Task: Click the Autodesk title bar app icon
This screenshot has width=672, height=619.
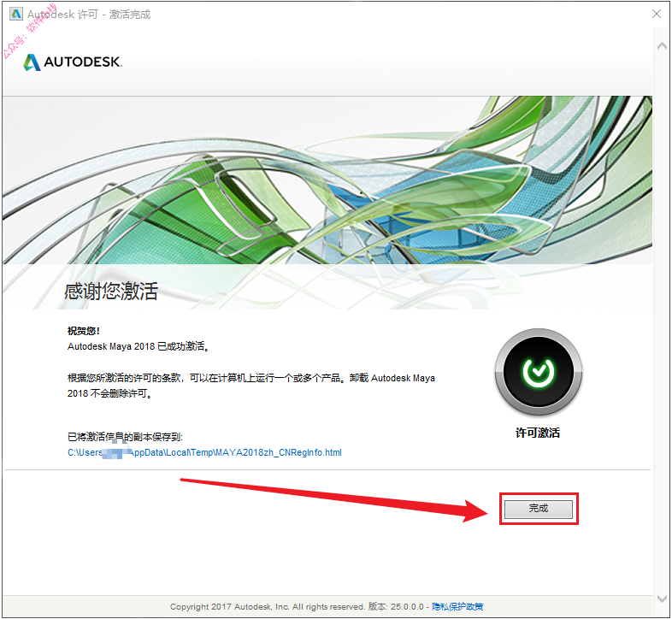Action: pos(16,15)
